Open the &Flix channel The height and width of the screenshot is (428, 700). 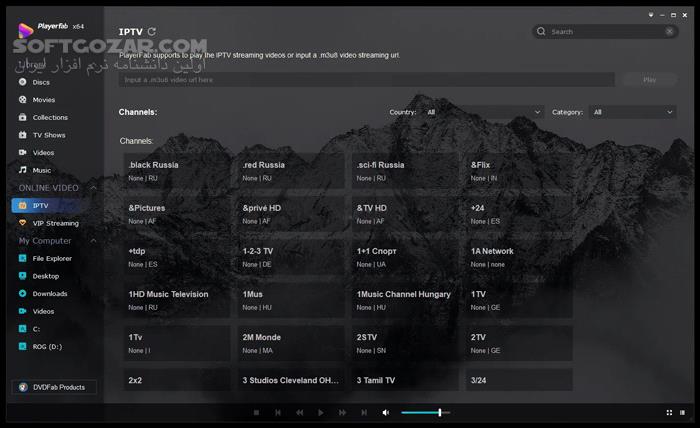[x=519, y=170]
